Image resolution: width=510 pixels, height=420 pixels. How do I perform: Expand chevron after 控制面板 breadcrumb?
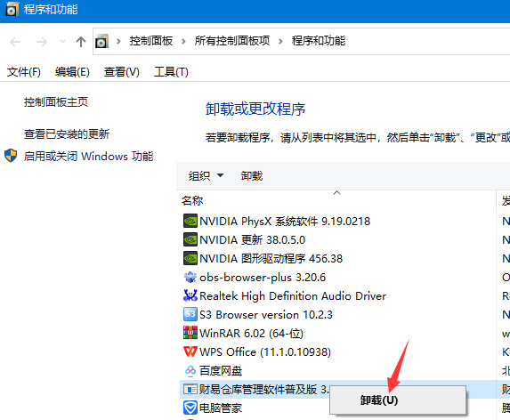point(183,41)
